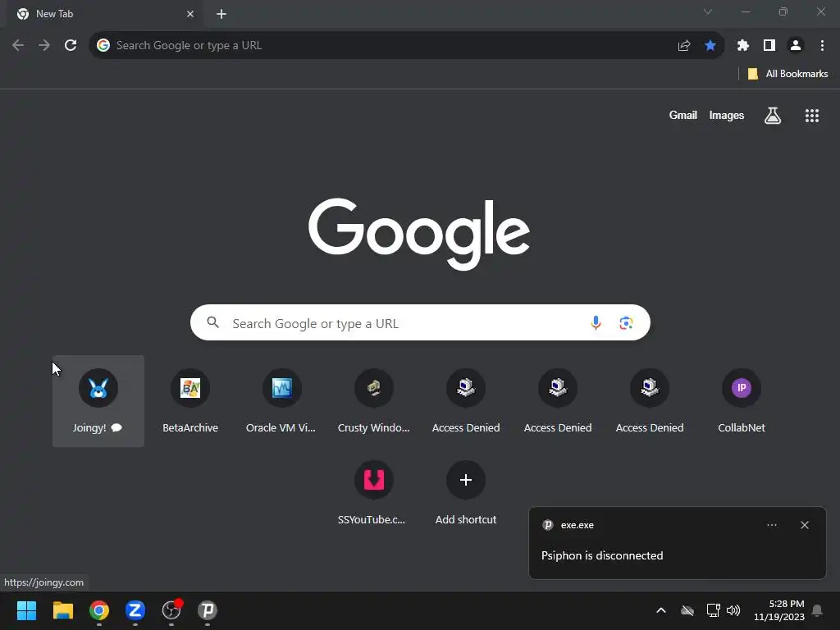
Task: Click the Google page search box
Action: click(x=420, y=322)
